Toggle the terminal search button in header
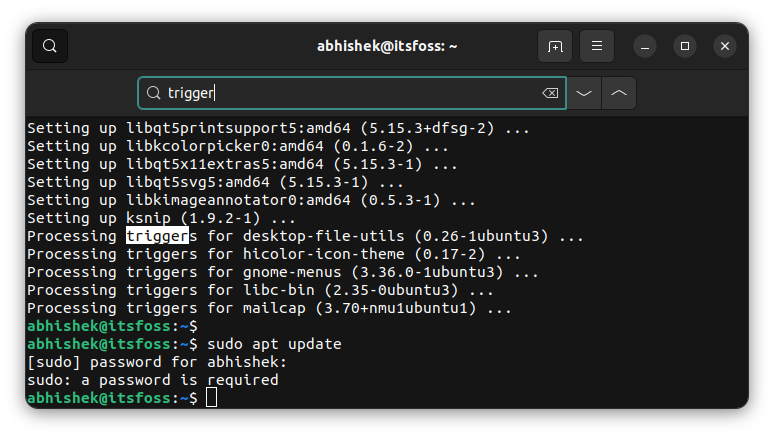This screenshot has width=774, height=437. tap(50, 46)
